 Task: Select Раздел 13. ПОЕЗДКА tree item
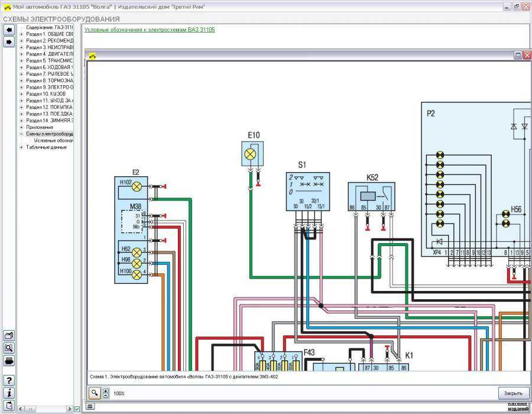(x=50, y=114)
